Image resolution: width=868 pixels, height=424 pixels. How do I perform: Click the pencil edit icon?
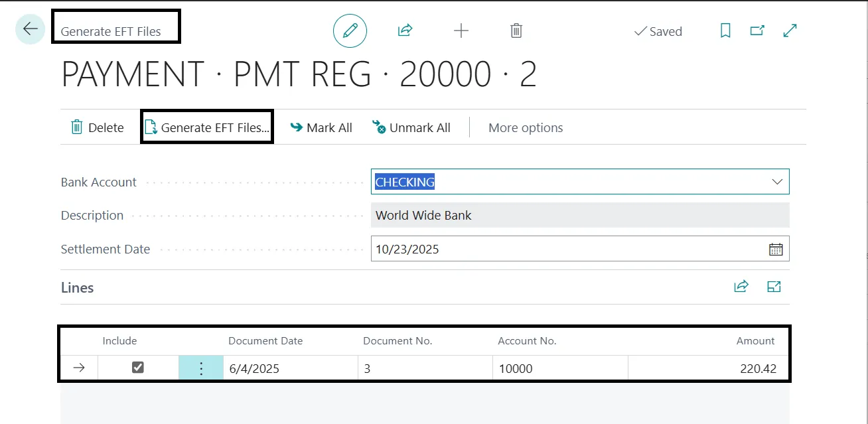coord(350,31)
